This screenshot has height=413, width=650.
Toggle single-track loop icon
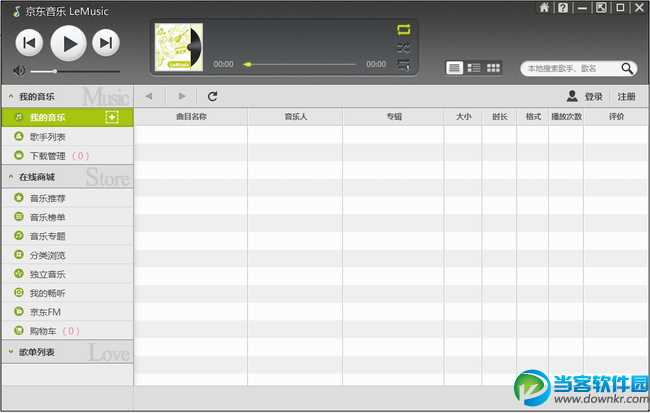[x=404, y=65]
